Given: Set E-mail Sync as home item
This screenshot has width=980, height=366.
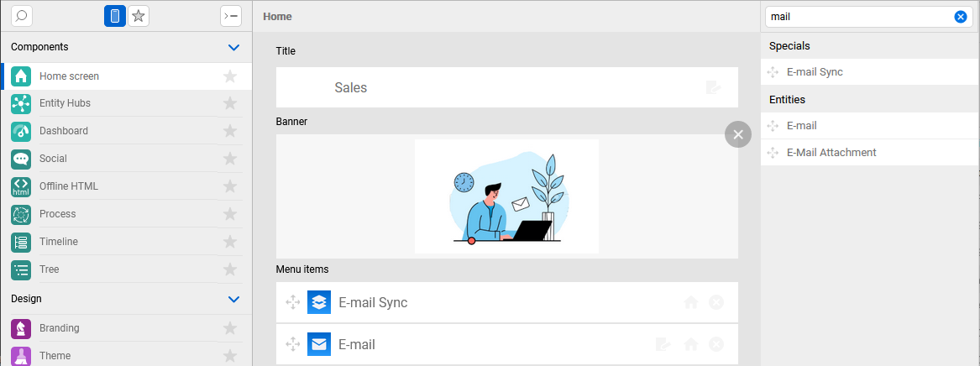Looking at the screenshot, I should click(x=691, y=302).
